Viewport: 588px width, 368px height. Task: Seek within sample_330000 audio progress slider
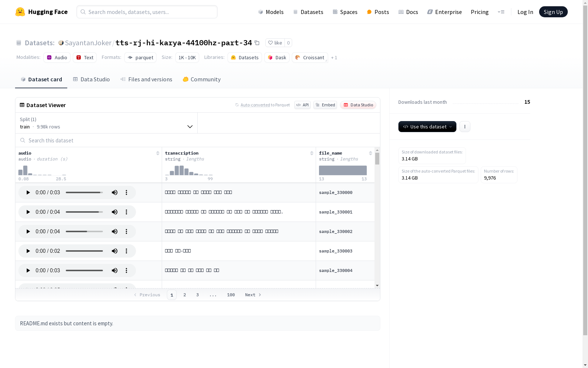point(84,192)
